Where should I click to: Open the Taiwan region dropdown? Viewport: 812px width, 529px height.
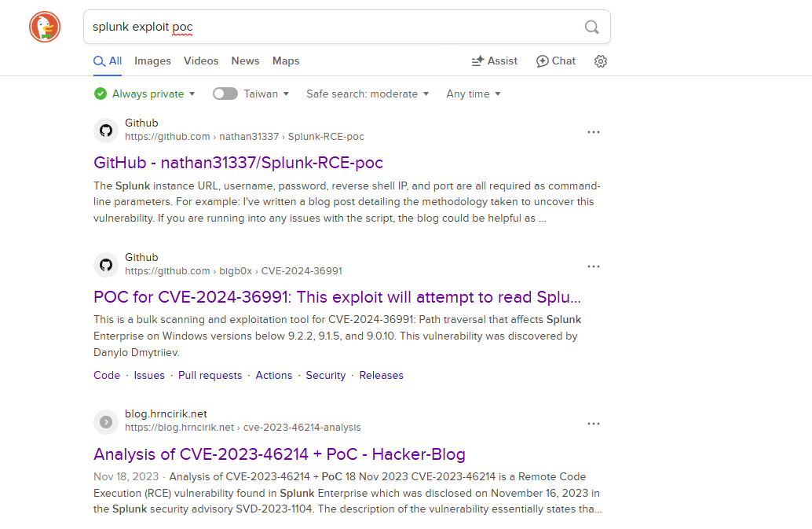[267, 94]
